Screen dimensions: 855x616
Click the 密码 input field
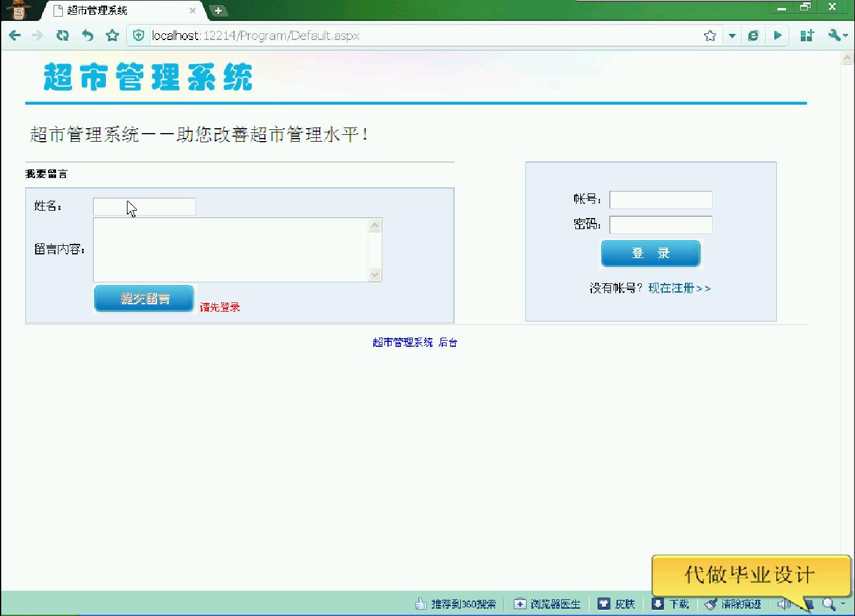click(661, 225)
